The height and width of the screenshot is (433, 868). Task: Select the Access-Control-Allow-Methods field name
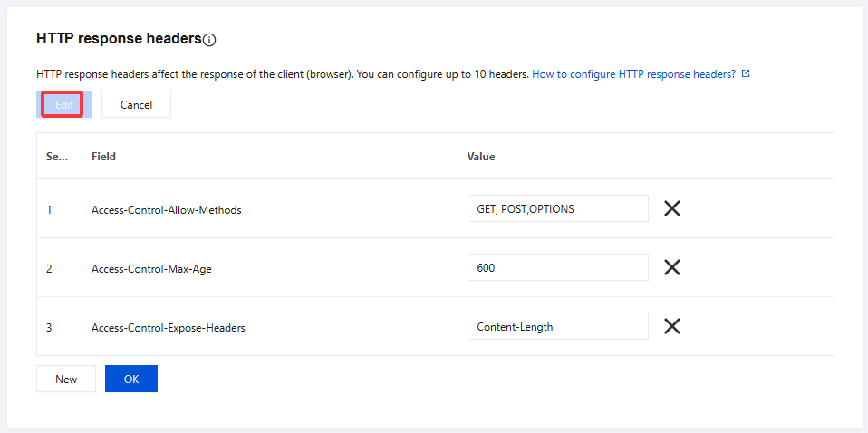pos(167,209)
